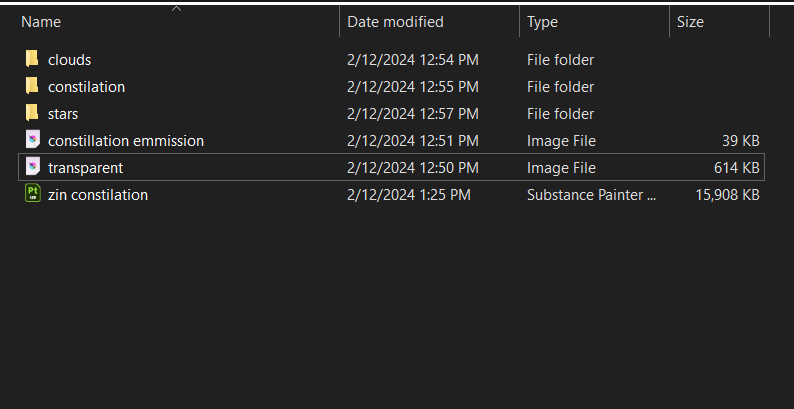
Task: Click the Substance Painter Pt file icon
Action: coord(32,193)
